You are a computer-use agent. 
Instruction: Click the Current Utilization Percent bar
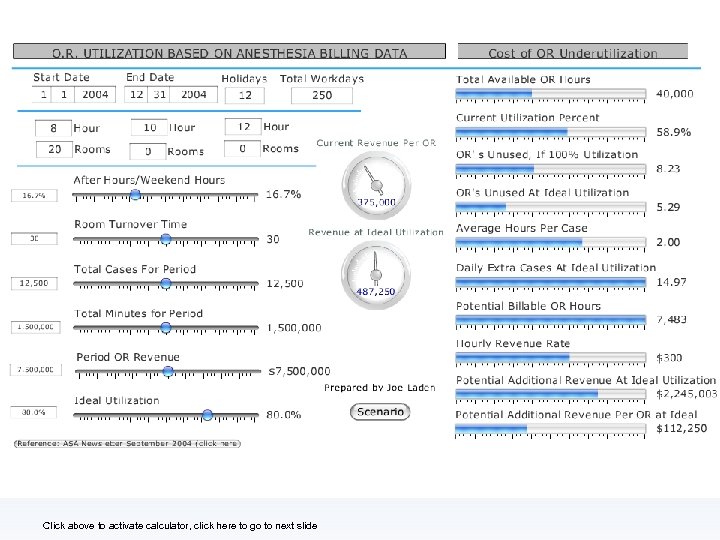[551, 133]
